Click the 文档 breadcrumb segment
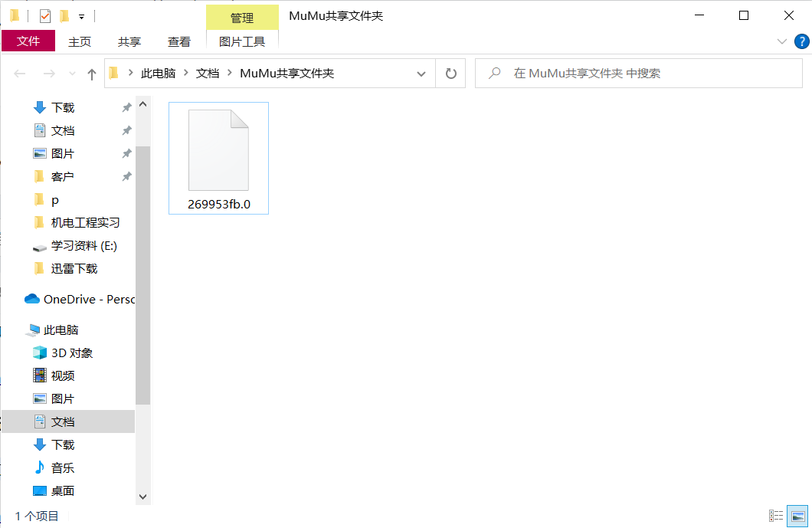Viewport: 812px width, 528px height. click(x=208, y=74)
